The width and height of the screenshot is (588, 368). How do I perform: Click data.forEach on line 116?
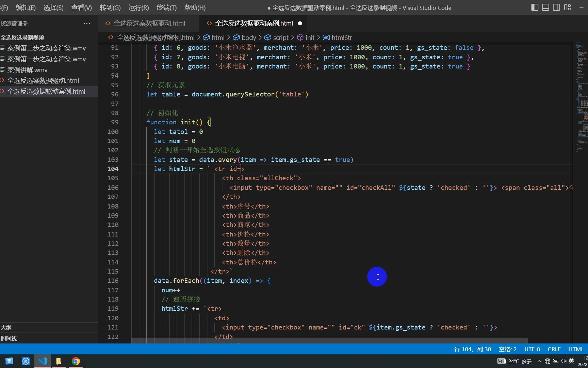[x=176, y=280]
